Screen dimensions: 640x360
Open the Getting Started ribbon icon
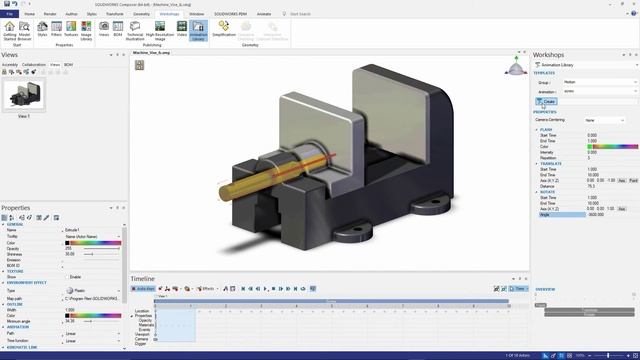(9, 31)
